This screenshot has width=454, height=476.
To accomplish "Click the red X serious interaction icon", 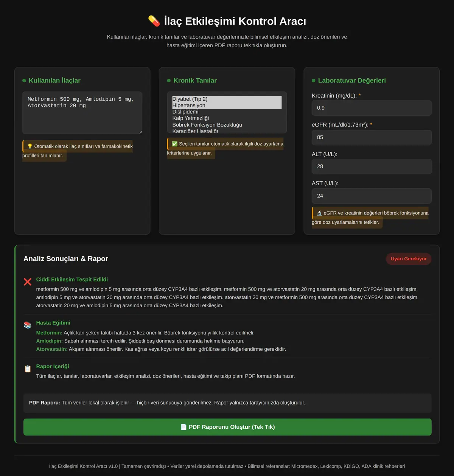I will (x=28, y=282).
